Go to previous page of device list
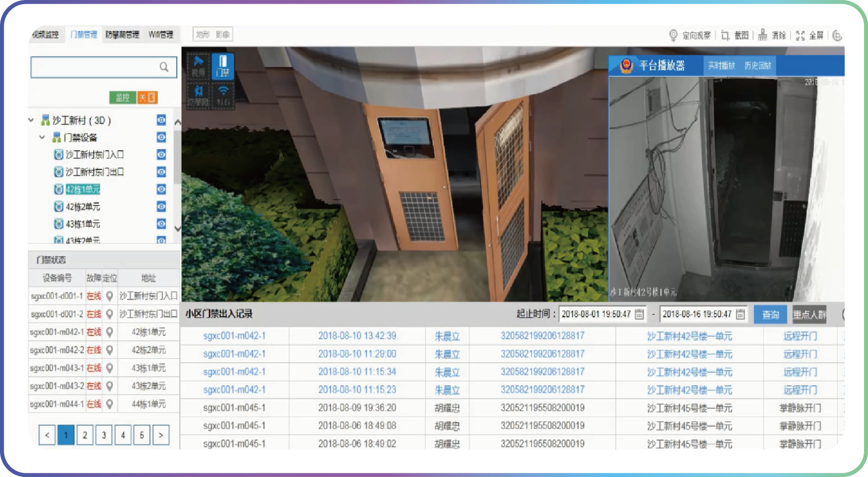 coord(47,435)
